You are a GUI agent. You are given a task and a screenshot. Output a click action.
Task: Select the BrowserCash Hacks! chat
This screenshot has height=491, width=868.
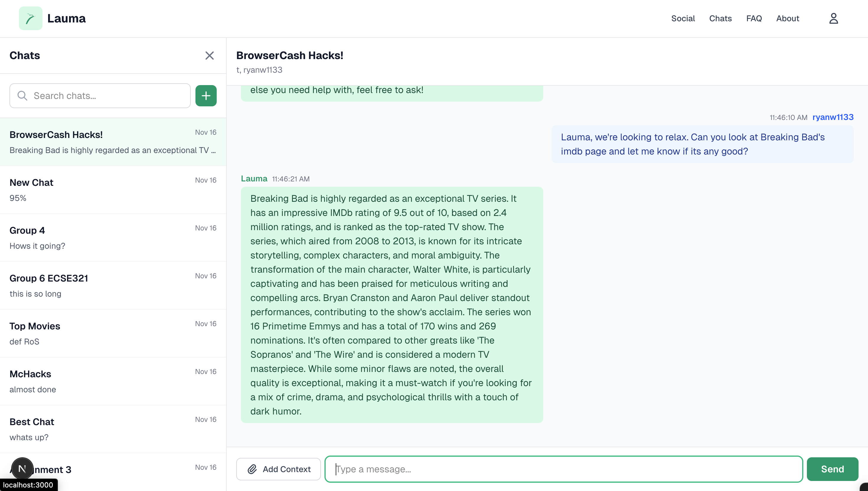[x=113, y=142]
